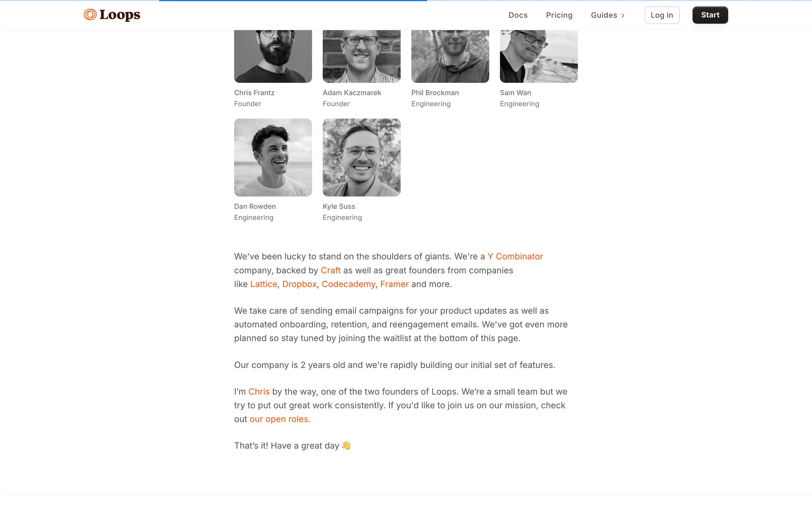The height and width of the screenshot is (508, 812).
Task: Click the black Start button
Action: pos(710,15)
